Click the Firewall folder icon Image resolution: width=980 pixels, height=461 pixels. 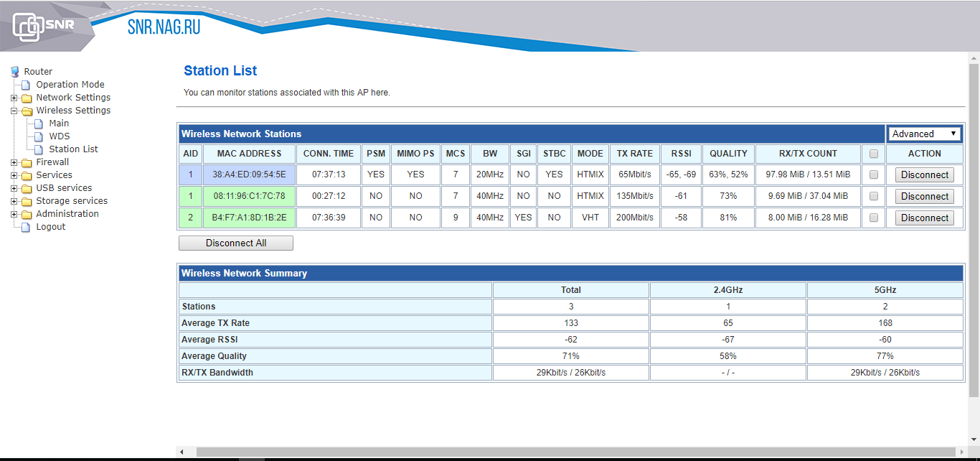click(27, 162)
